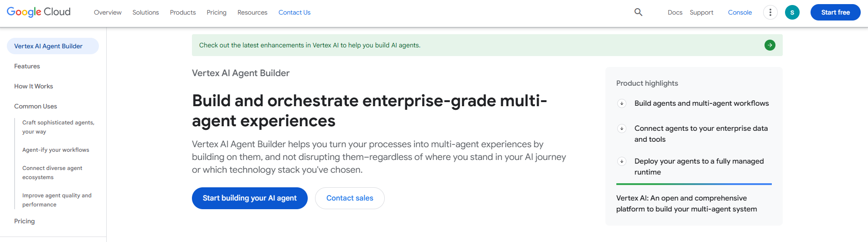
Task: Open the Products menu
Action: pyautogui.click(x=183, y=12)
